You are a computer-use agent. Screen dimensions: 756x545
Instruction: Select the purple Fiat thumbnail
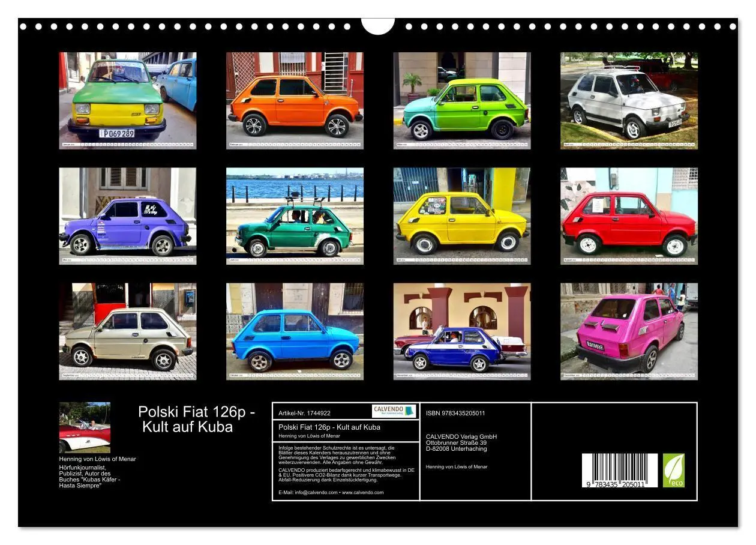(128, 216)
